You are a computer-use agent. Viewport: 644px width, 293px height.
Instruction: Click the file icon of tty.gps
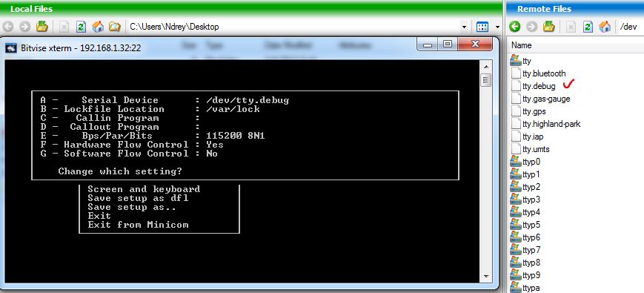coord(516,111)
